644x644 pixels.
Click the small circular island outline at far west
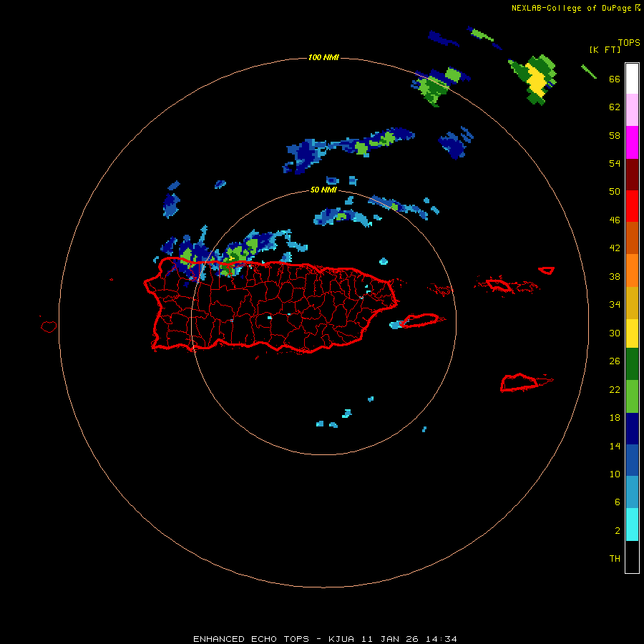(49, 326)
